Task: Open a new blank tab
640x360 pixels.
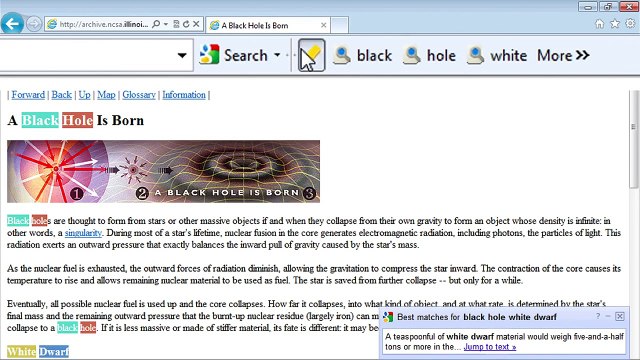Action: [340, 25]
